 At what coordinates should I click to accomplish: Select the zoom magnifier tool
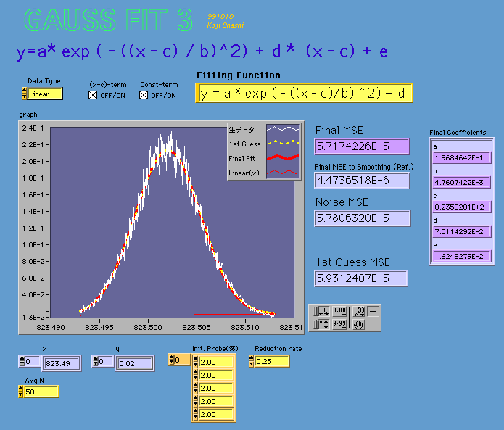click(358, 311)
